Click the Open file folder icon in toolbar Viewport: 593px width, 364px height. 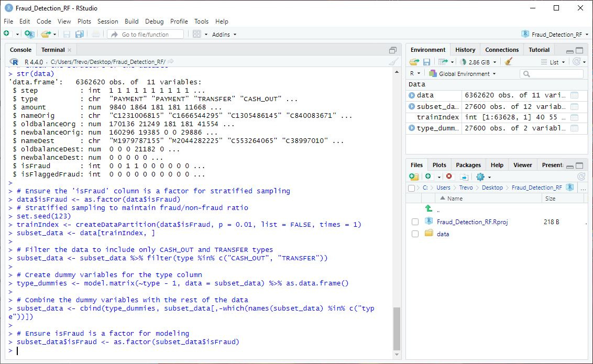[x=46, y=34]
